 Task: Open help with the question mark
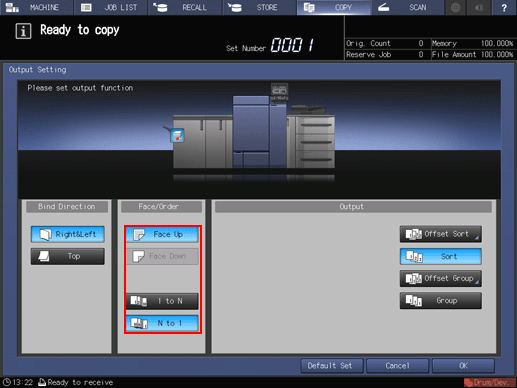[504, 7]
